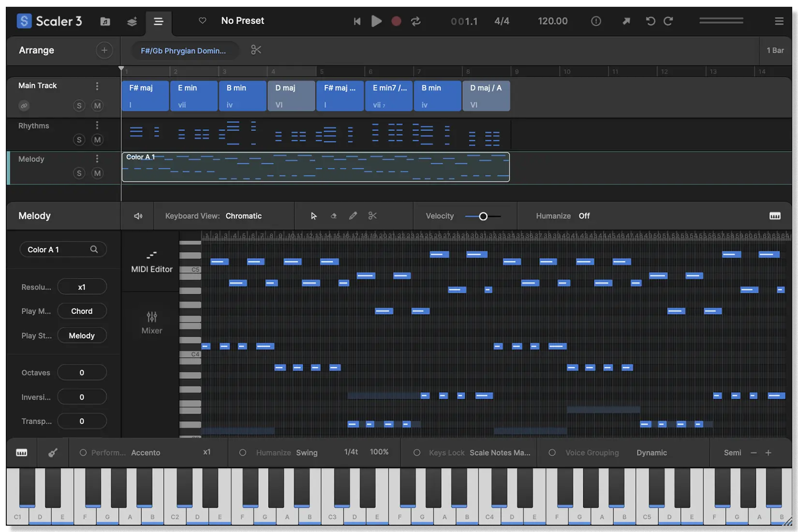The width and height of the screenshot is (798, 532).
Task: Search the Color A 1 pattern field
Action: point(63,249)
